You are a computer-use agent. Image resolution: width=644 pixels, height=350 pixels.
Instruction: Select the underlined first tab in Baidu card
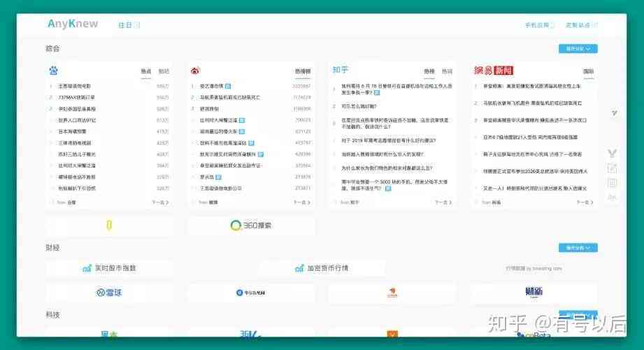pyautogui.click(x=146, y=71)
